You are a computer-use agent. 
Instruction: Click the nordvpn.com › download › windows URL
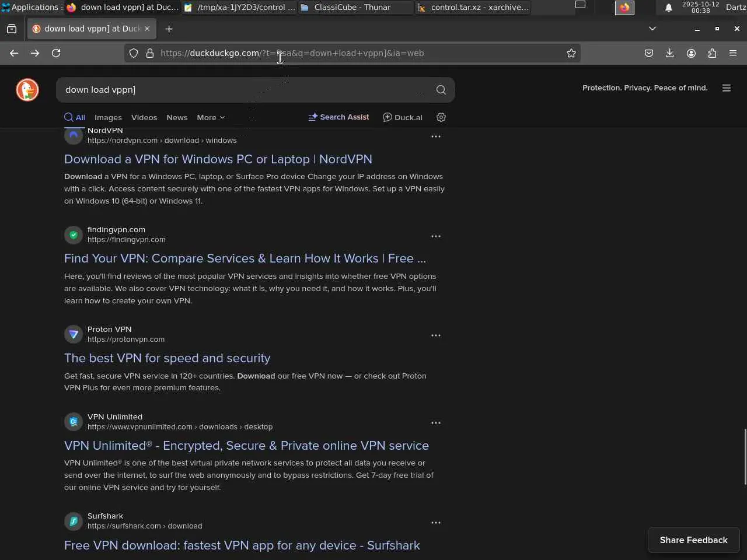coord(162,141)
